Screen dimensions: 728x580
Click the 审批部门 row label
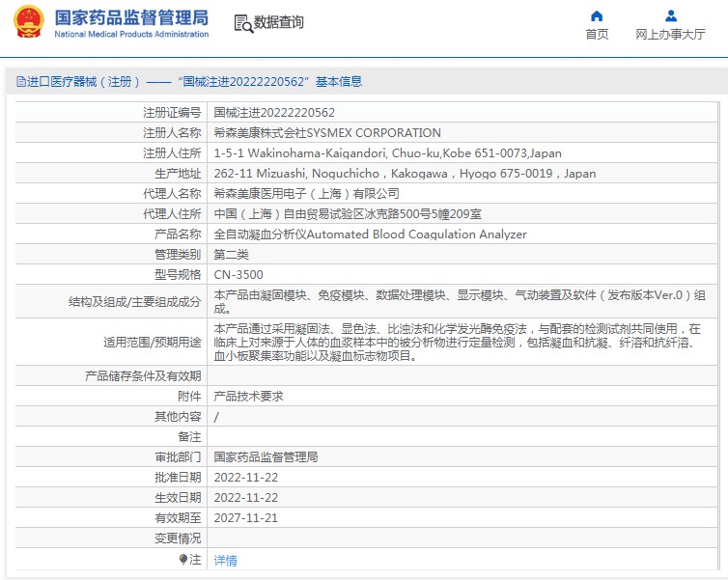coord(178,457)
